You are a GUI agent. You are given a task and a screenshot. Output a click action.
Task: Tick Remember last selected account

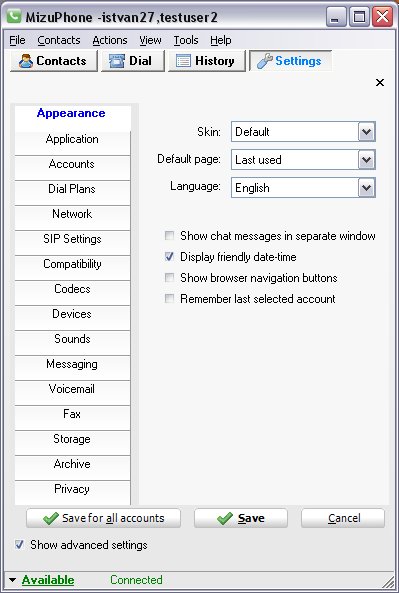(169, 299)
